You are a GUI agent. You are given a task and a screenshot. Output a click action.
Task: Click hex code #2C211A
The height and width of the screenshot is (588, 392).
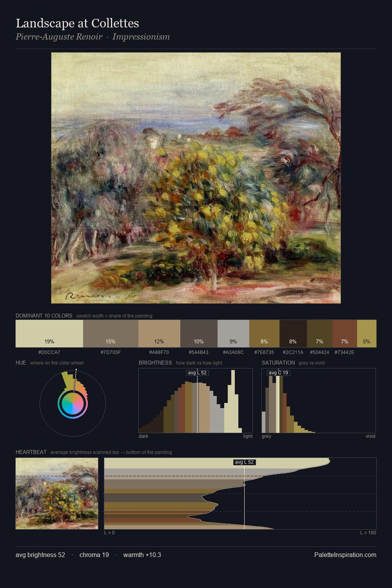[x=293, y=352]
